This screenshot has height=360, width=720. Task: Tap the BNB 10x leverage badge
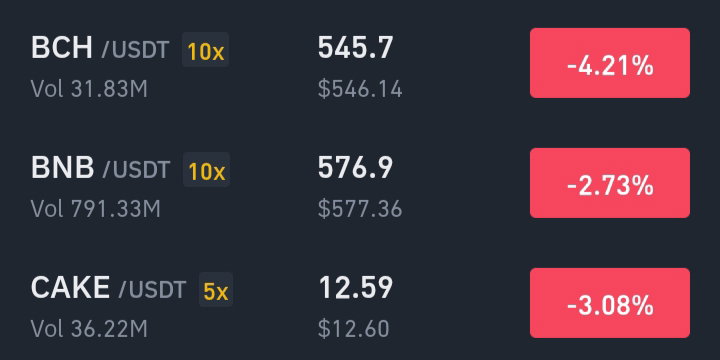click(206, 169)
